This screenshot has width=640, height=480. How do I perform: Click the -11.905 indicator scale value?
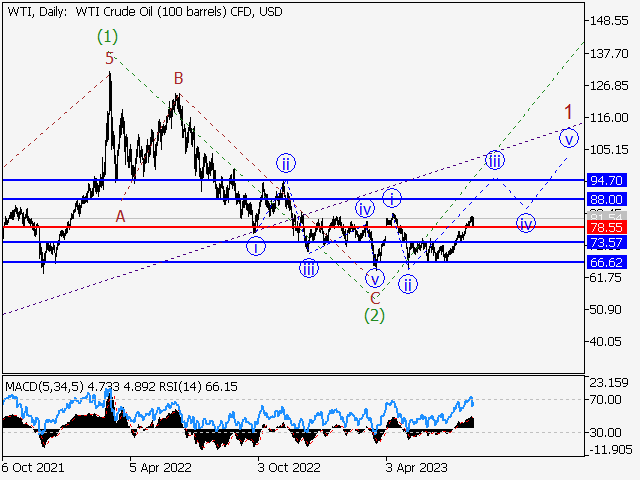point(611,450)
